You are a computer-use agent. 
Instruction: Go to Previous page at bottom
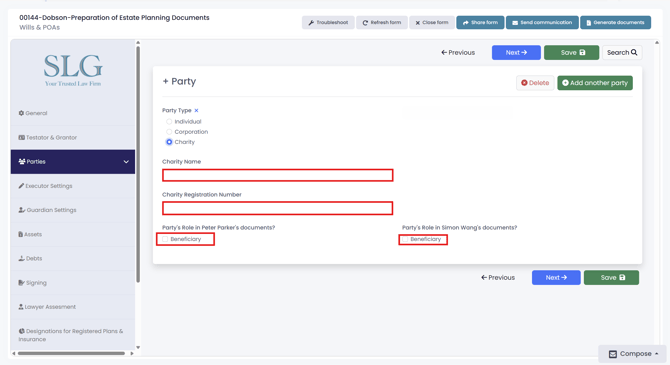[x=498, y=278]
